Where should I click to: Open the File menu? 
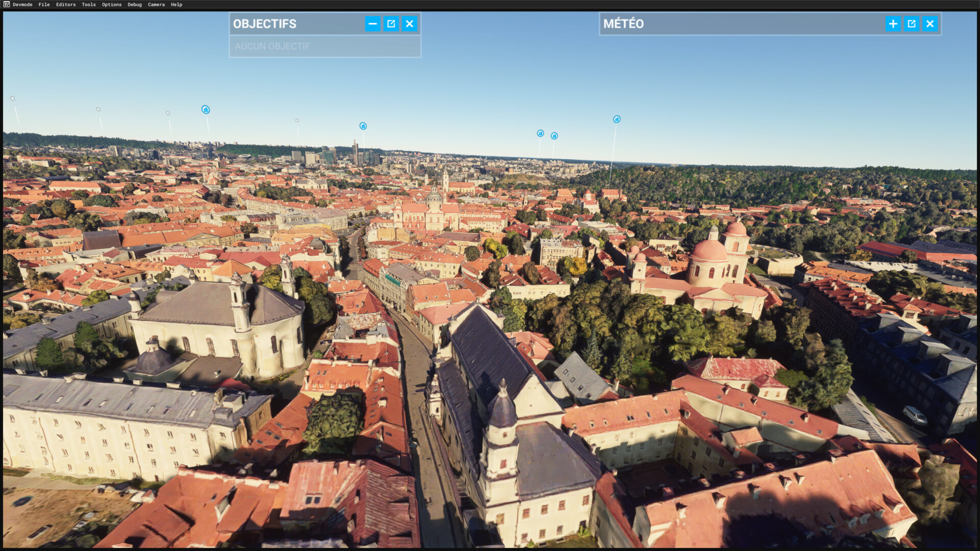point(44,5)
